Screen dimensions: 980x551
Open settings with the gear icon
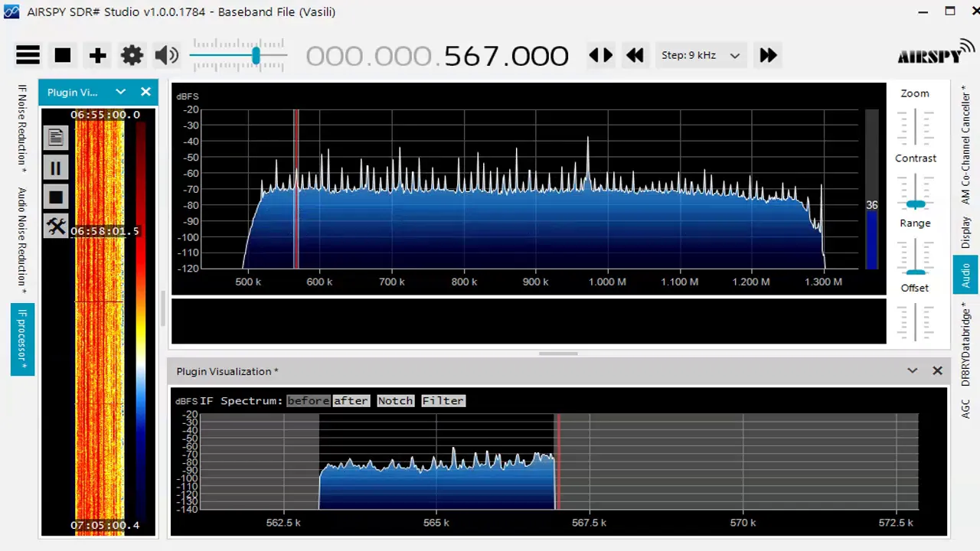pyautogui.click(x=132, y=55)
